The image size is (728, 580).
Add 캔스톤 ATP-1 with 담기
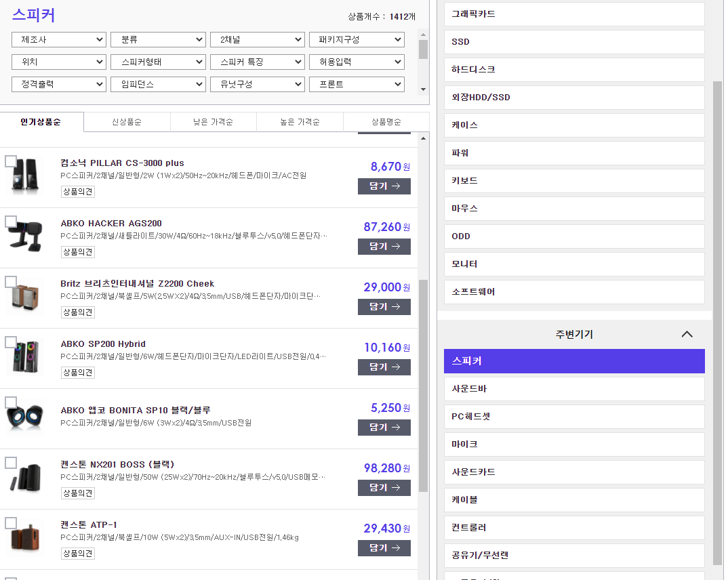point(384,548)
